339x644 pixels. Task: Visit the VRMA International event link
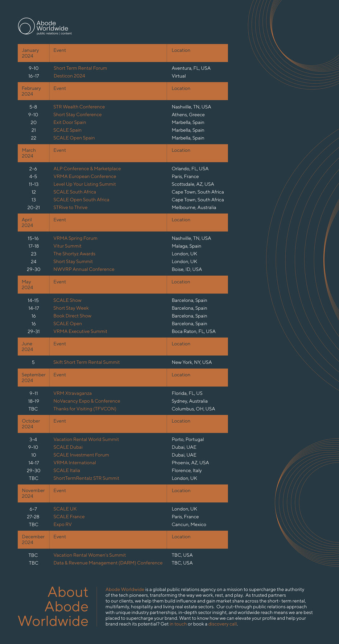pyautogui.click(x=75, y=463)
